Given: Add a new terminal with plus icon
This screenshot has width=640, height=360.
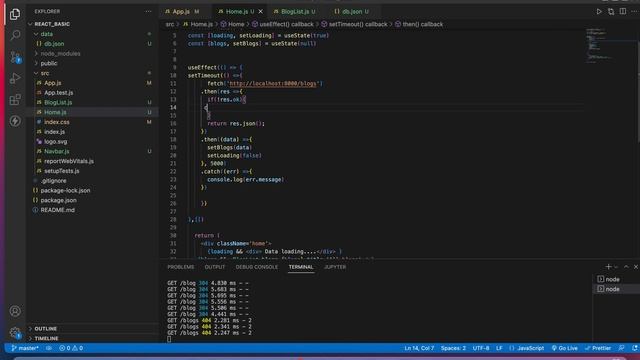Looking at the screenshot, I should click(x=608, y=267).
